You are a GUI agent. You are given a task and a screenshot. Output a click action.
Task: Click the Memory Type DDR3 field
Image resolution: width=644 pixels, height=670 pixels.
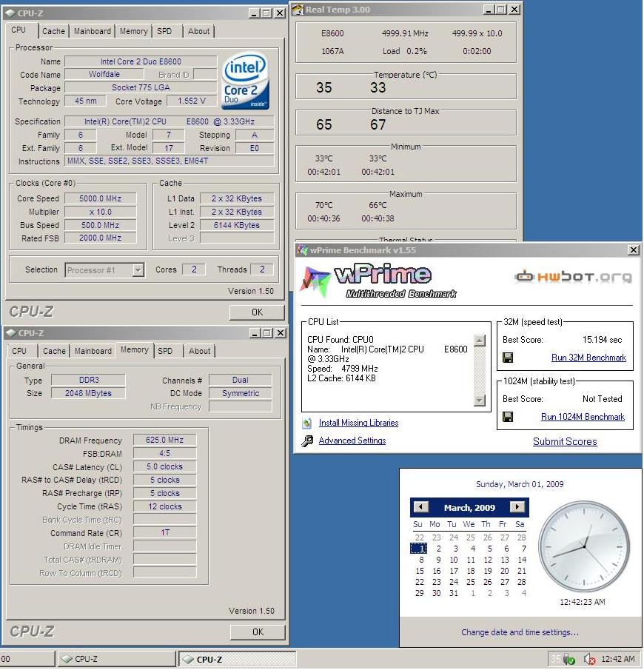tap(89, 380)
